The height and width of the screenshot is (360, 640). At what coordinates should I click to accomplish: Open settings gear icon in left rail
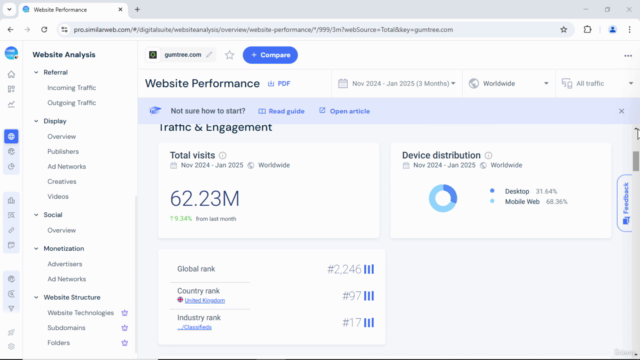click(11, 347)
